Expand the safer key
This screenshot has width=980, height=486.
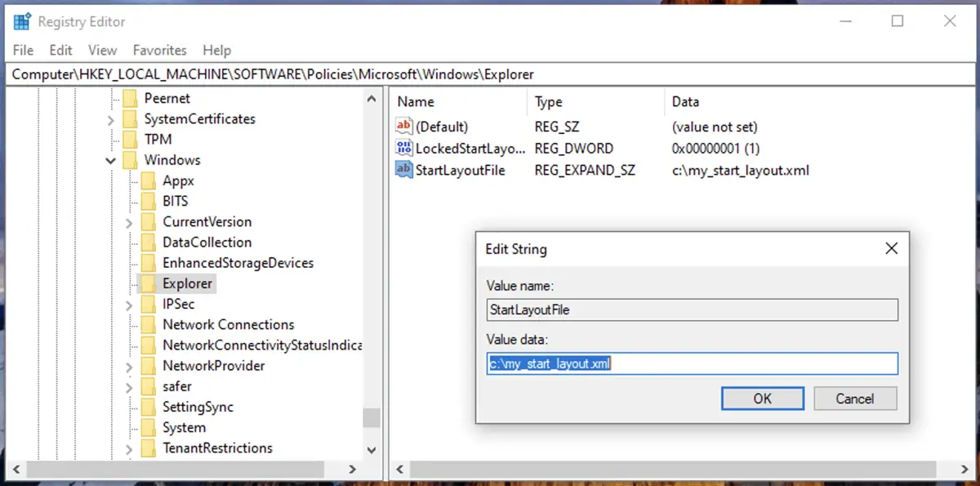[x=130, y=386]
